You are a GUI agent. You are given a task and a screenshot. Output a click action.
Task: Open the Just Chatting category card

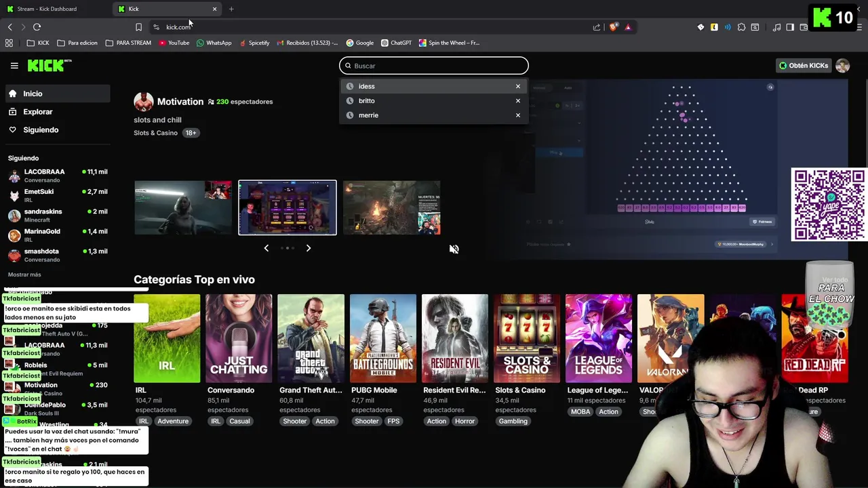pos(239,338)
